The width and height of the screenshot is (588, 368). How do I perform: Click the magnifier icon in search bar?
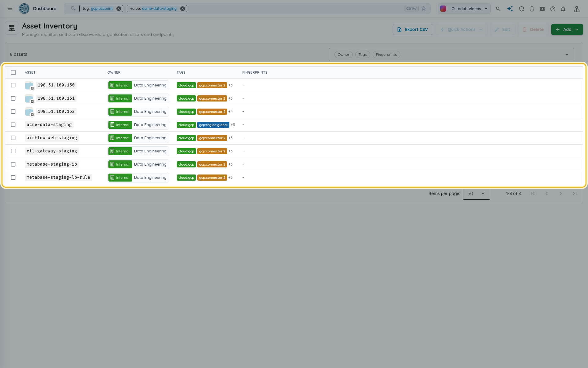point(73,9)
